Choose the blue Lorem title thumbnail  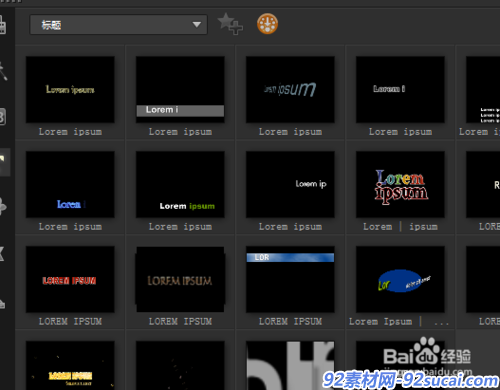tap(70, 184)
